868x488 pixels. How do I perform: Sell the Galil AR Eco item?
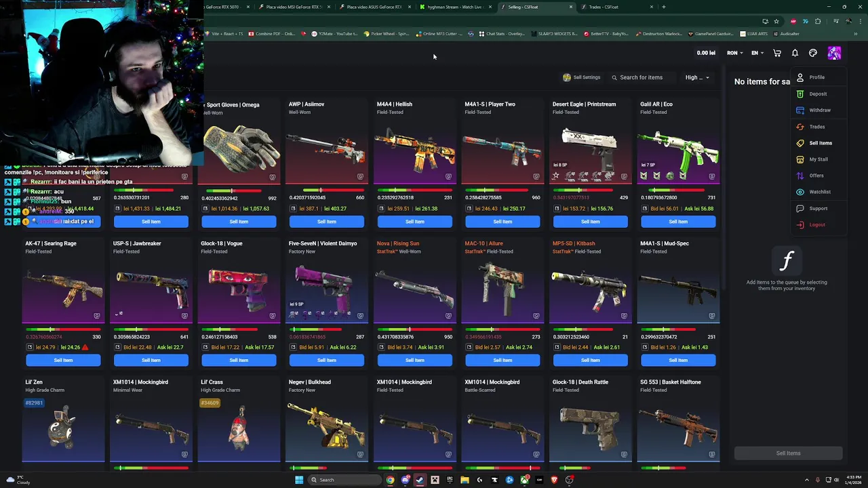(x=678, y=222)
